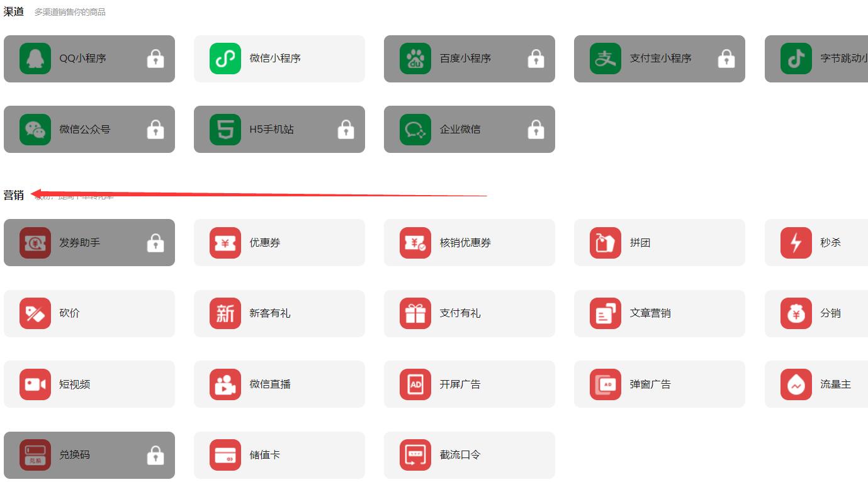Click the 百度小程序 paw icon
The width and height of the screenshot is (868, 482).
pos(415,59)
